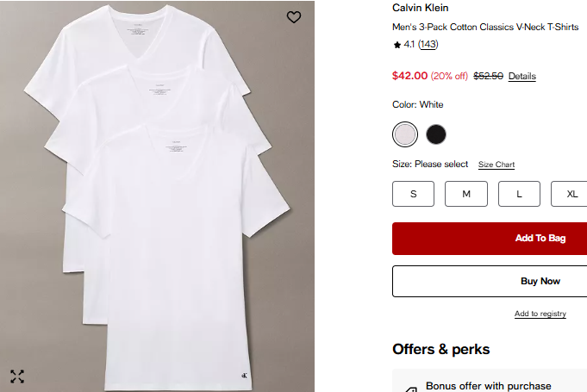Click the $42.00 sale price

[x=409, y=75]
